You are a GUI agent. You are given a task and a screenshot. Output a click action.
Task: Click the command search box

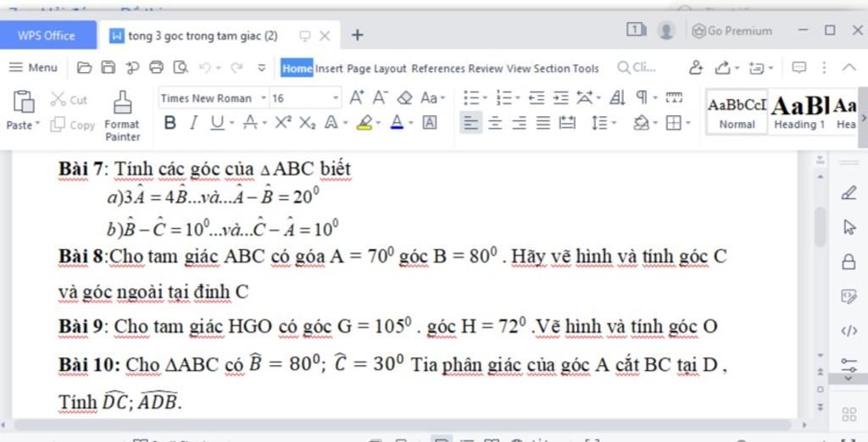tap(637, 68)
